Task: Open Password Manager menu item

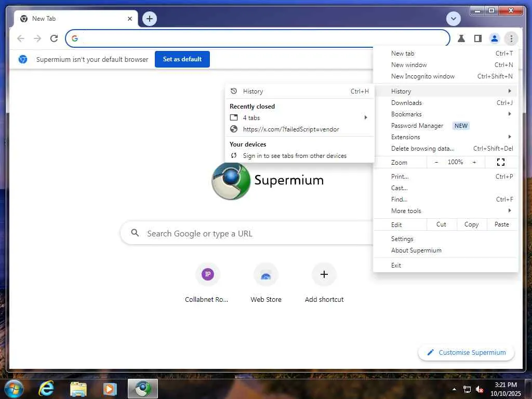Action: tap(445, 126)
